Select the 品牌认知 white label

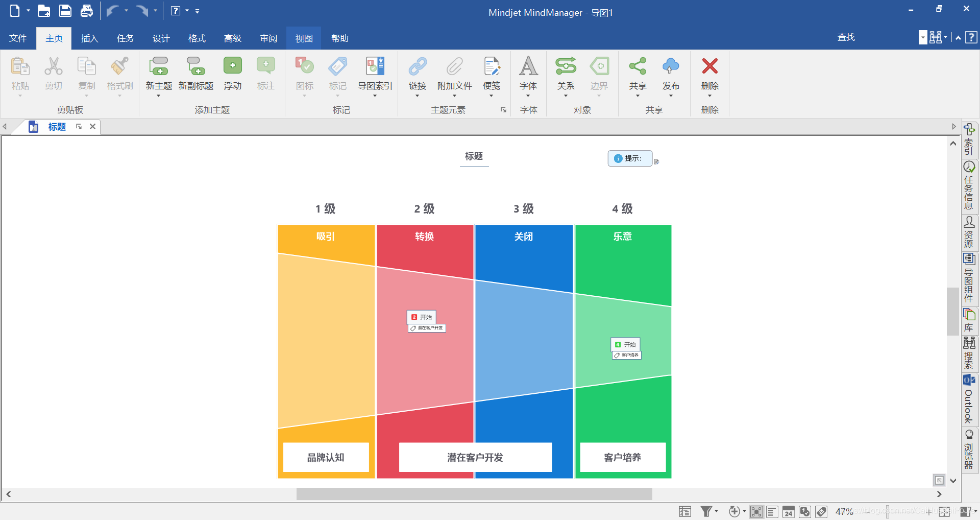tap(326, 457)
